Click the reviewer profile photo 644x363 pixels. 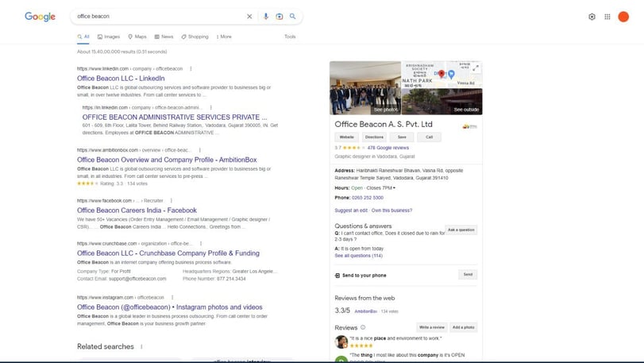(x=341, y=342)
